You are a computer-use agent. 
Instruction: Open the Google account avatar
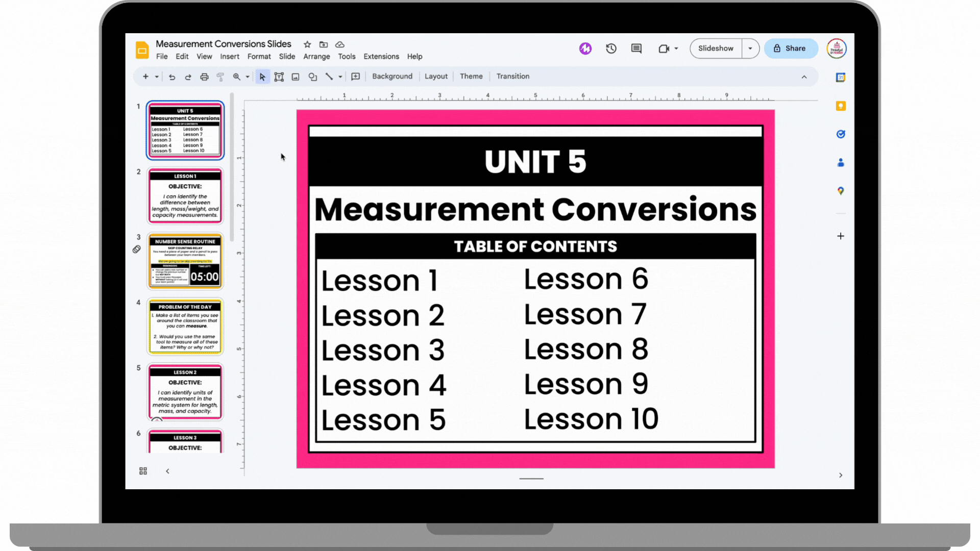(837, 48)
